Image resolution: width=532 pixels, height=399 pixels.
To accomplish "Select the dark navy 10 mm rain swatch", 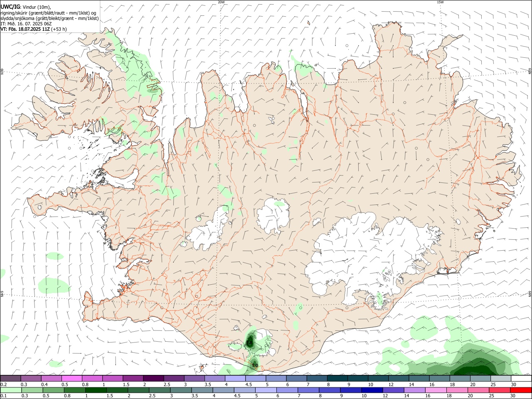I will [x=372, y=390].
